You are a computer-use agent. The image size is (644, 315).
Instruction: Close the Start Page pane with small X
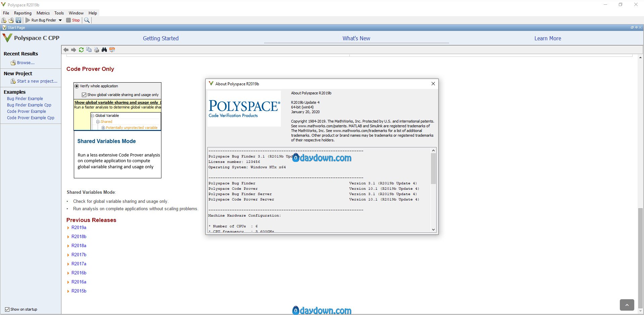click(x=640, y=28)
